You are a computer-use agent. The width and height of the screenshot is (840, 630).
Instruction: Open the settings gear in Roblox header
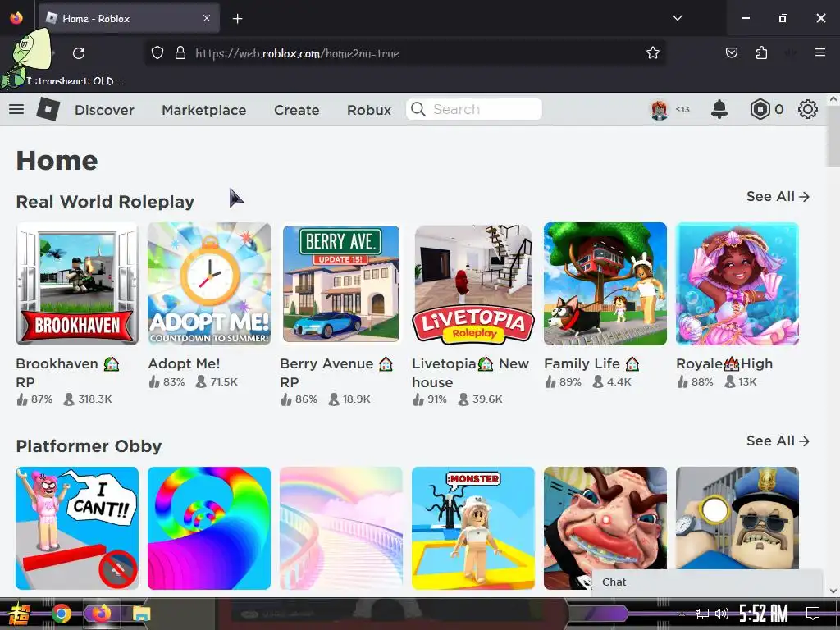coord(807,109)
